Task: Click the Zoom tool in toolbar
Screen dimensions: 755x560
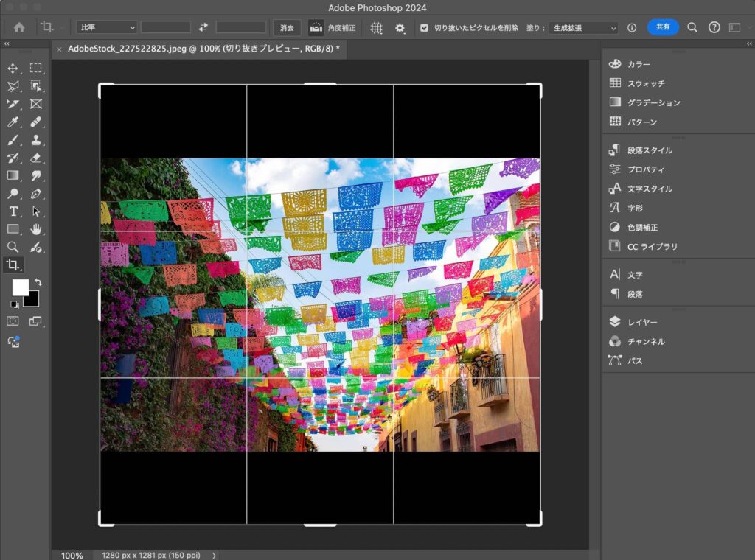Action: pyautogui.click(x=13, y=247)
